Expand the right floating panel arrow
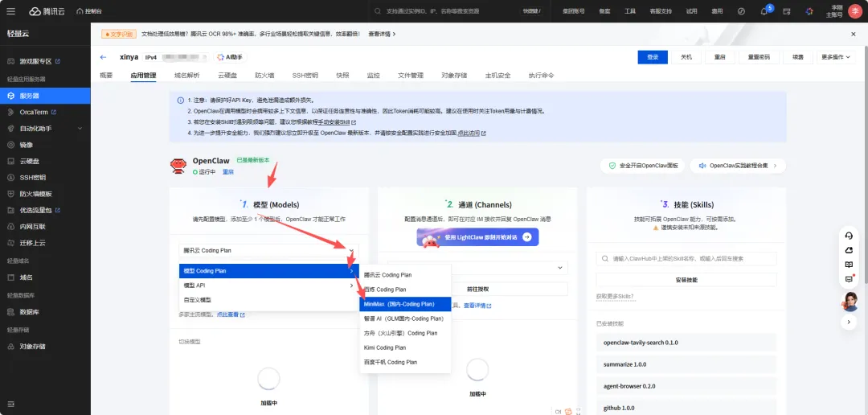Screen dimensions: 868x415 [x=849, y=322]
